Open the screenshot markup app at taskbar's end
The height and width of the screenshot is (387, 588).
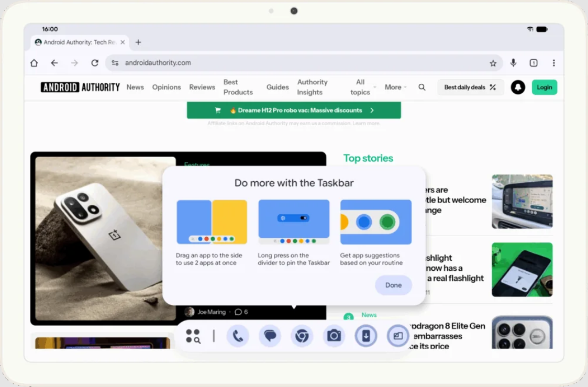coord(397,336)
